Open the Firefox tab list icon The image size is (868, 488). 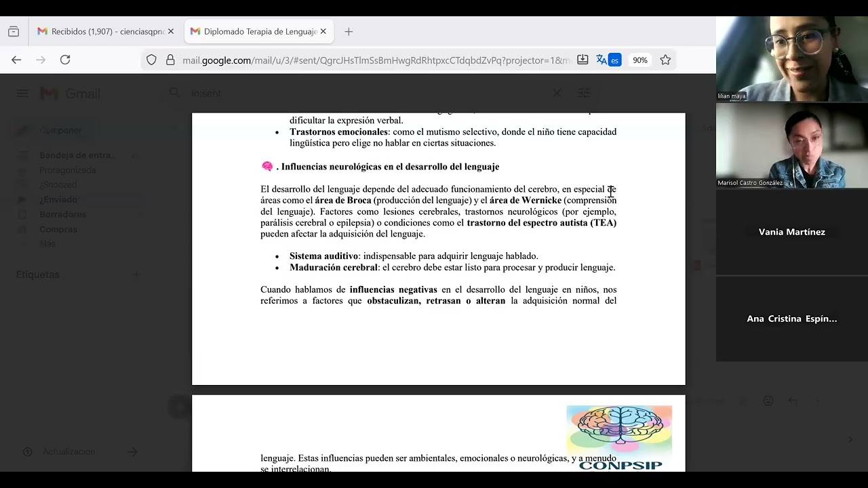(14, 31)
